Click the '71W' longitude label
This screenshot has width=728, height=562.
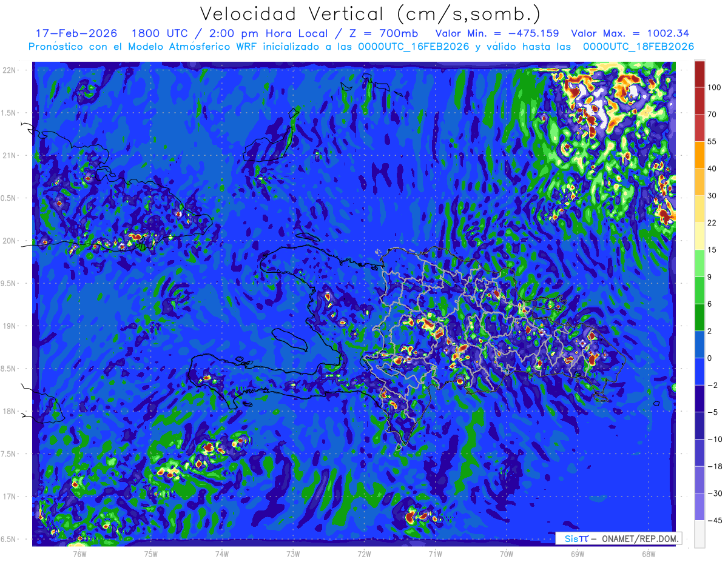coord(435,554)
